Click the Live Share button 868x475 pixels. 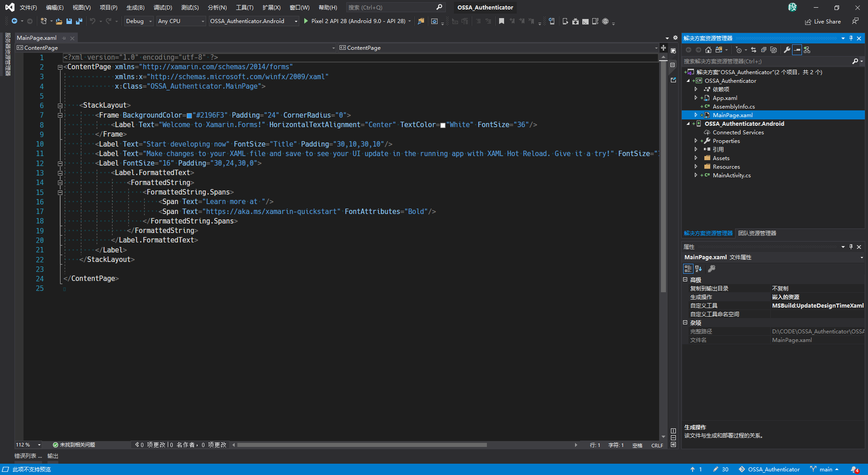point(823,21)
